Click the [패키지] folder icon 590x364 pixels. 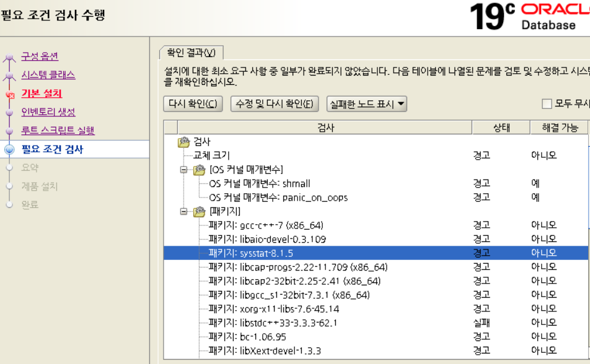[200, 212]
